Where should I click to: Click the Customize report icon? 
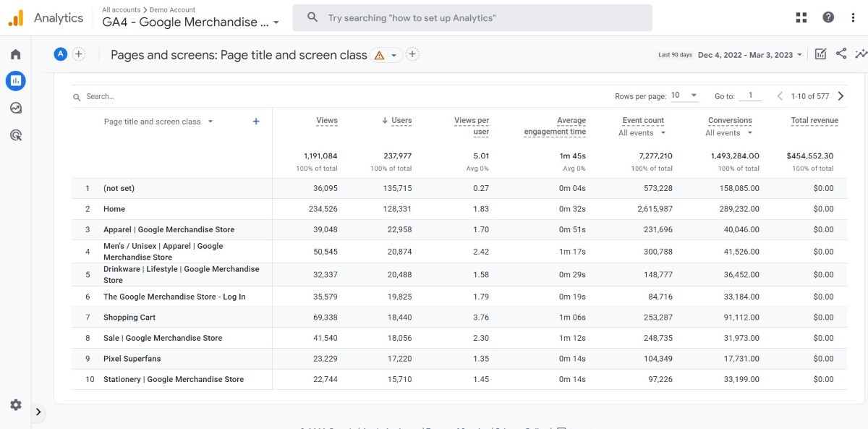coord(820,54)
